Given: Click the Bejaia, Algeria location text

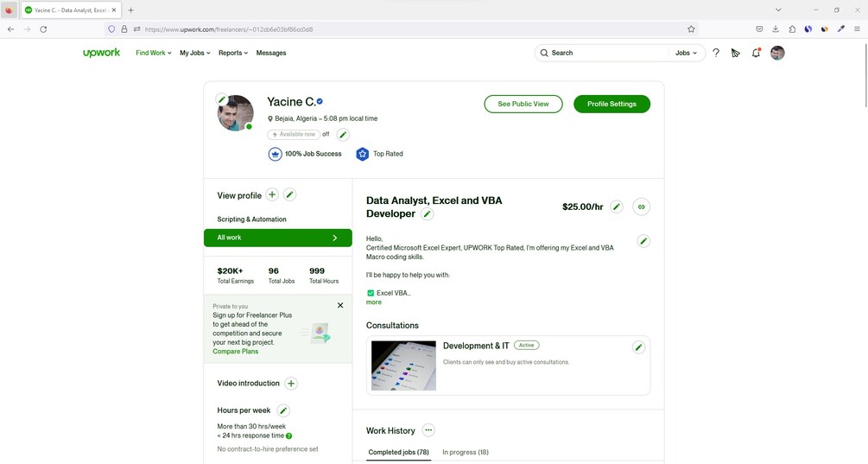Looking at the screenshot, I should click(x=296, y=118).
